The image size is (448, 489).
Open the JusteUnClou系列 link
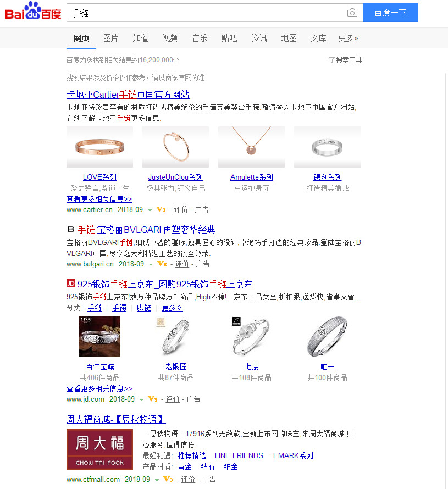click(176, 177)
